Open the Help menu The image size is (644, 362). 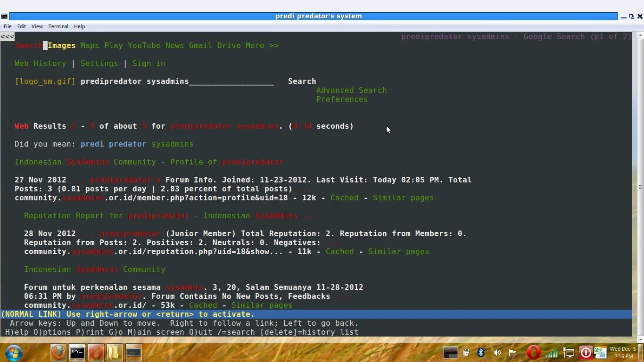[79, 26]
